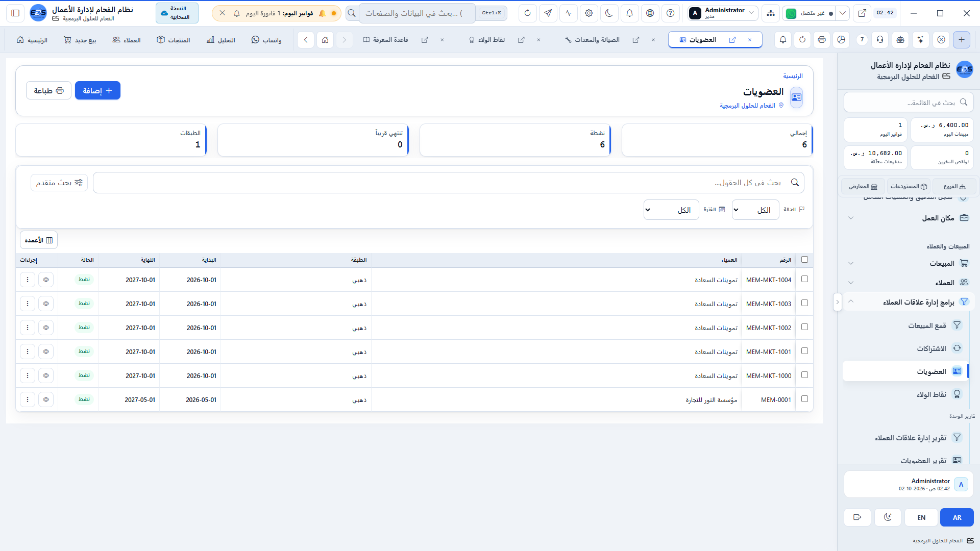Click the pie chart icon in tab bar
This screenshot has width=980, height=551.
pos(841,39)
